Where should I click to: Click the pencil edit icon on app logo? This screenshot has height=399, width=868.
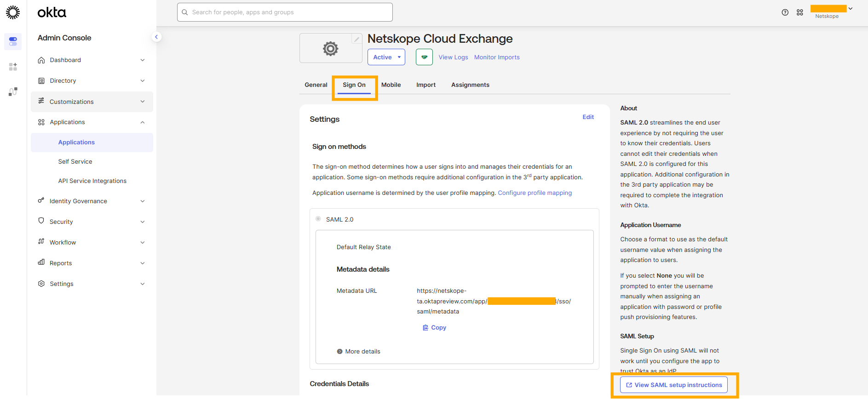[356, 39]
